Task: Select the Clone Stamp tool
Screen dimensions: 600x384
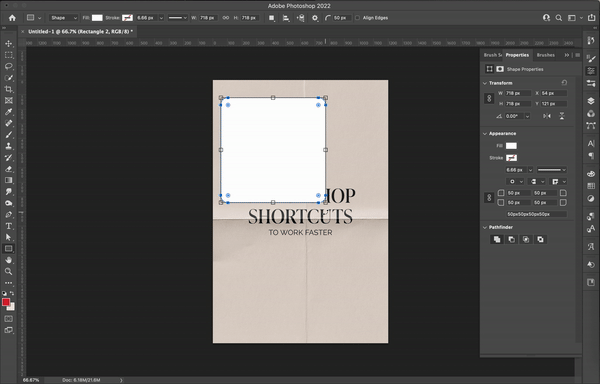Action: pos(8,146)
